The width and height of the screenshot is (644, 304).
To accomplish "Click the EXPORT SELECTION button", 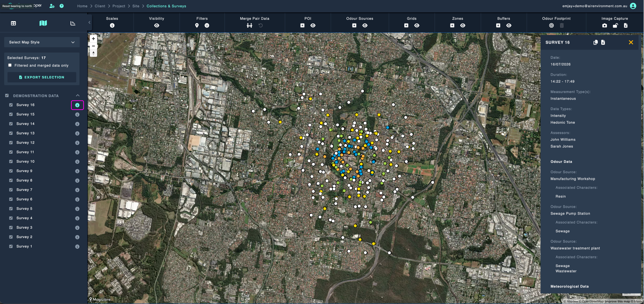I will tap(42, 77).
